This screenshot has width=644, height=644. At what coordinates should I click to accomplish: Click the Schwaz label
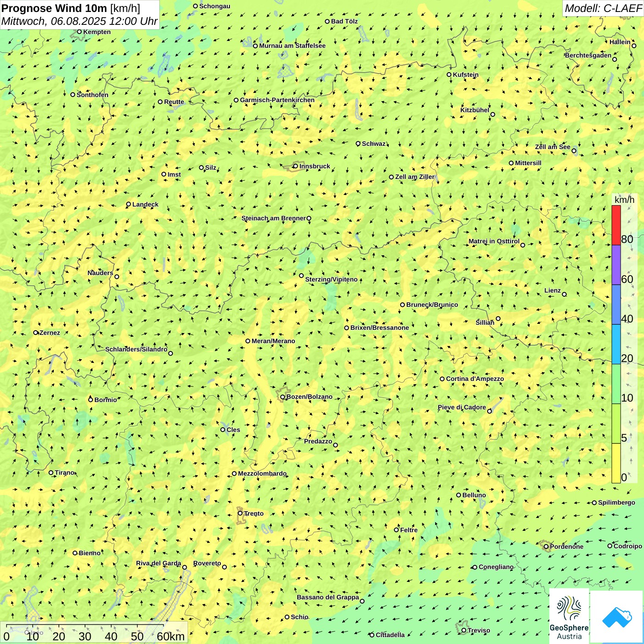[x=374, y=144]
